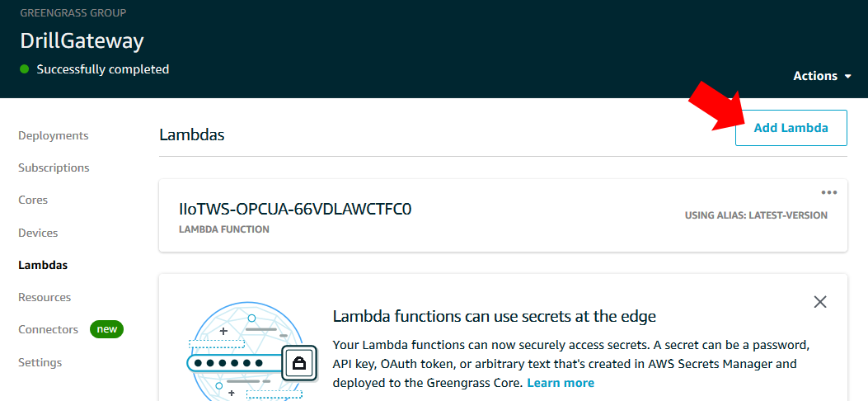Viewport: 868px width, 401px height.
Task: Dismiss the secrets info banner
Action: pyautogui.click(x=820, y=302)
